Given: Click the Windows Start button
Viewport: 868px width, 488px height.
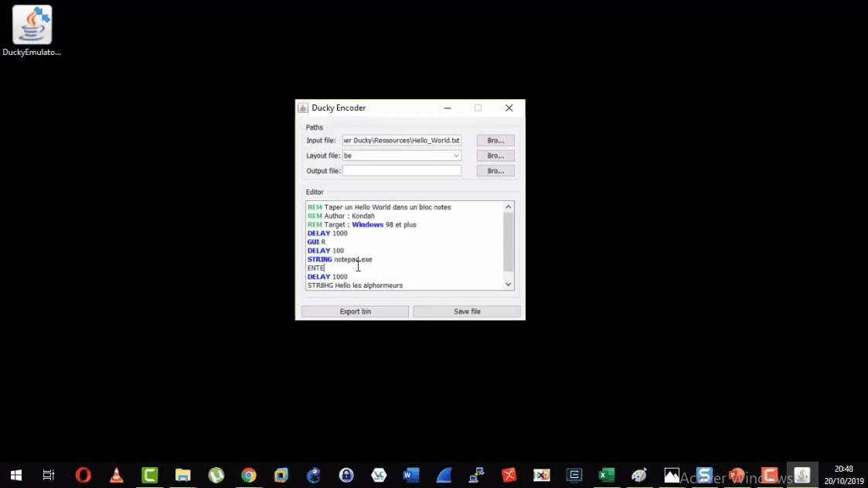Looking at the screenshot, I should tap(15, 474).
